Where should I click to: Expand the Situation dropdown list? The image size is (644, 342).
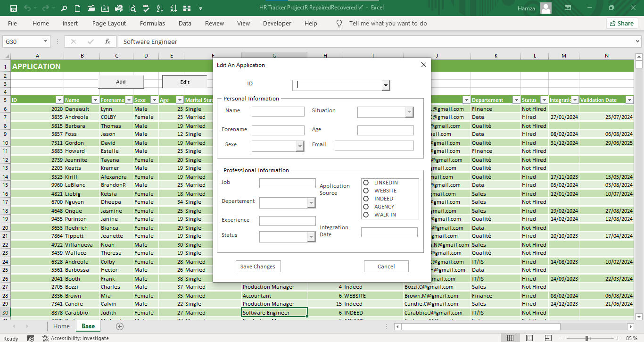409,112
